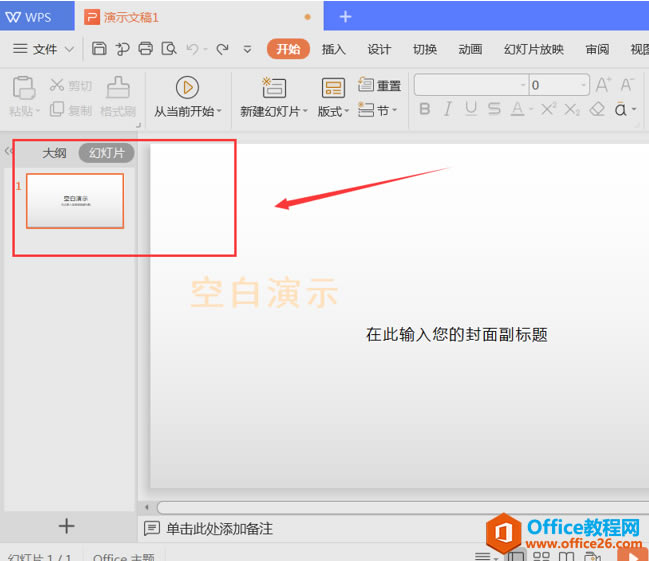
Task: Click the Reset (重置) button
Action: [380, 85]
